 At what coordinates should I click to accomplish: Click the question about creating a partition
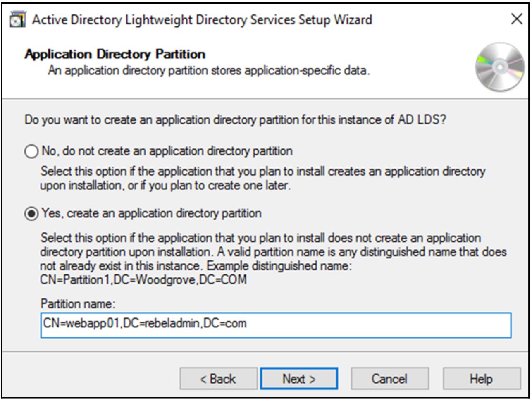tap(235, 120)
